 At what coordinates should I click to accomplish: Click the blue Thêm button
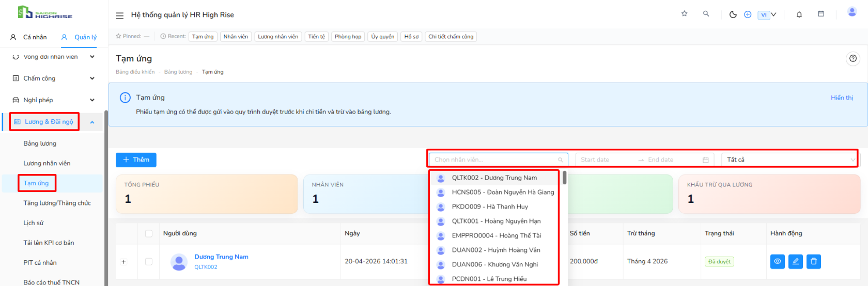[x=136, y=160]
